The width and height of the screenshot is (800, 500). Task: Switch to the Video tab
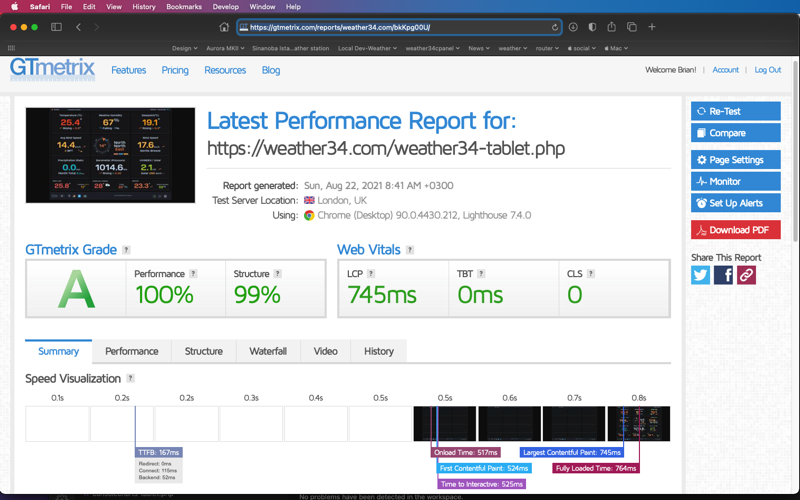[326, 351]
